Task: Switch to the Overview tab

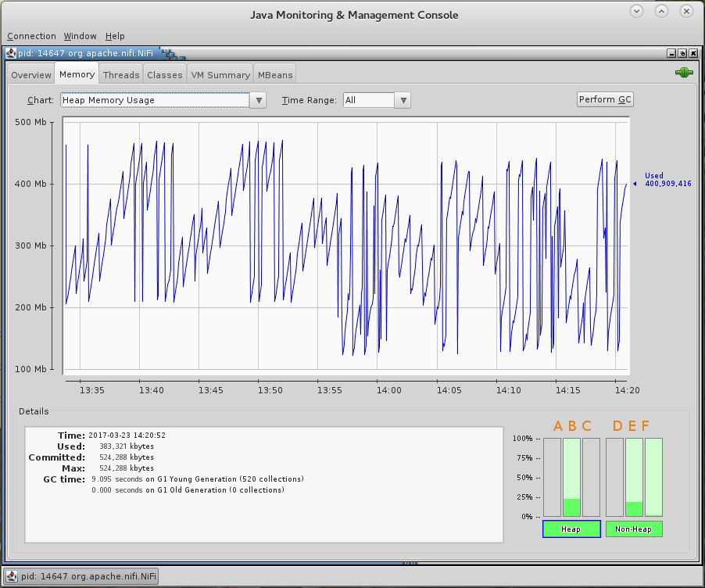Action: coord(31,75)
